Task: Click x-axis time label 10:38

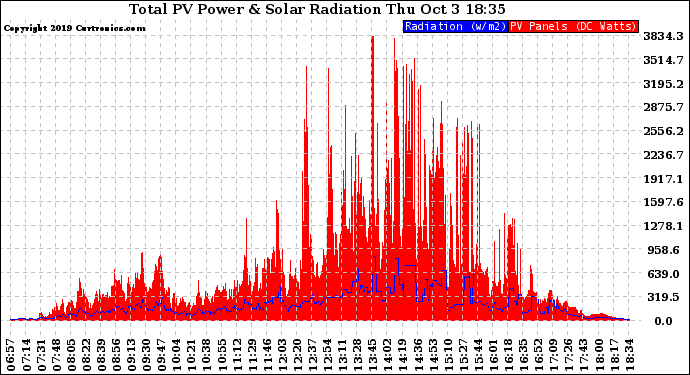Action: pyautogui.click(x=207, y=354)
